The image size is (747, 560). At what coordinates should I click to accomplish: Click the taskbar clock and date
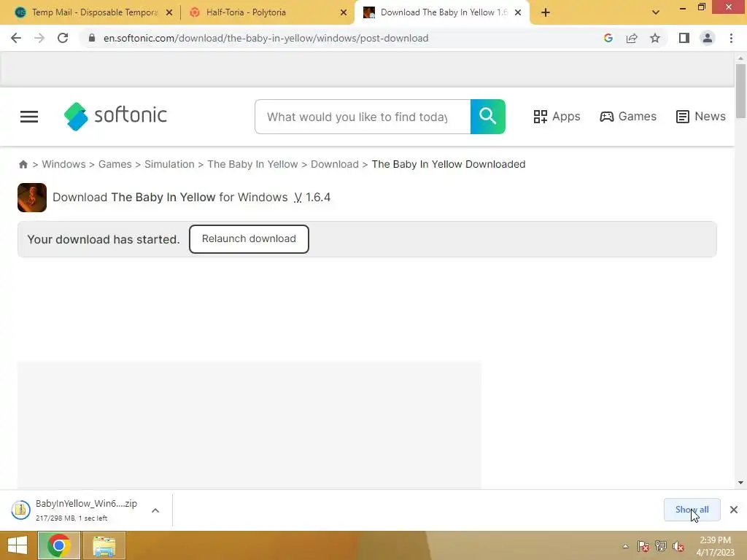pyautogui.click(x=715, y=546)
